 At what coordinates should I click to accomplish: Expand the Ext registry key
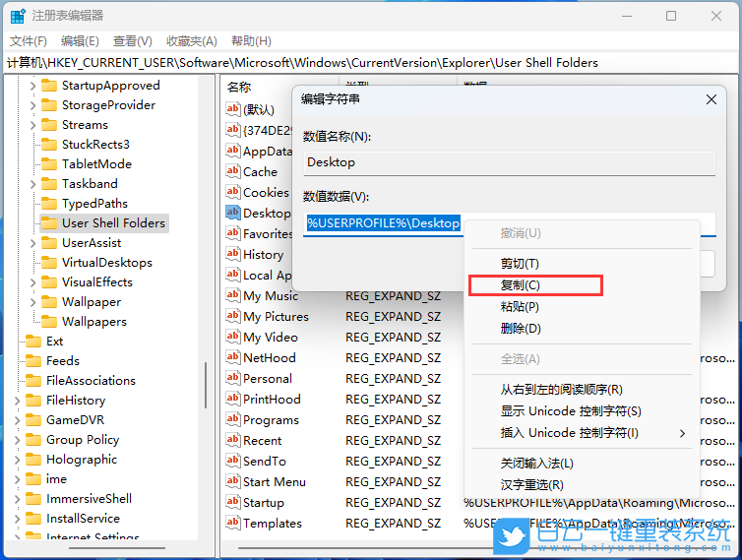click(x=17, y=342)
